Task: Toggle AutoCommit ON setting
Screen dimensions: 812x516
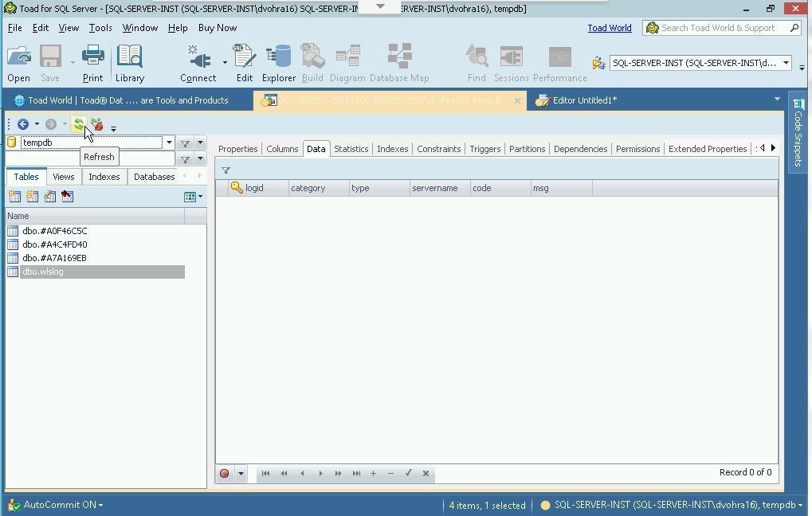Action: pos(62,505)
